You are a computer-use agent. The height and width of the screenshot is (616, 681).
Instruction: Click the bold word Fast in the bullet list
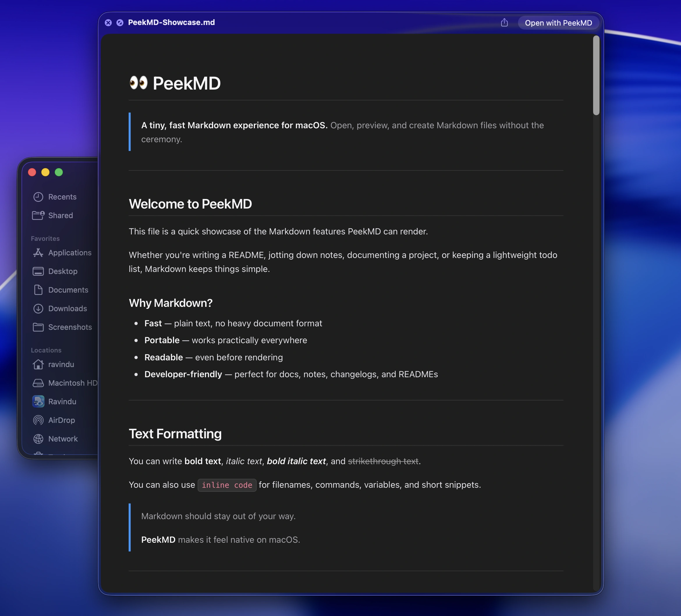153,323
